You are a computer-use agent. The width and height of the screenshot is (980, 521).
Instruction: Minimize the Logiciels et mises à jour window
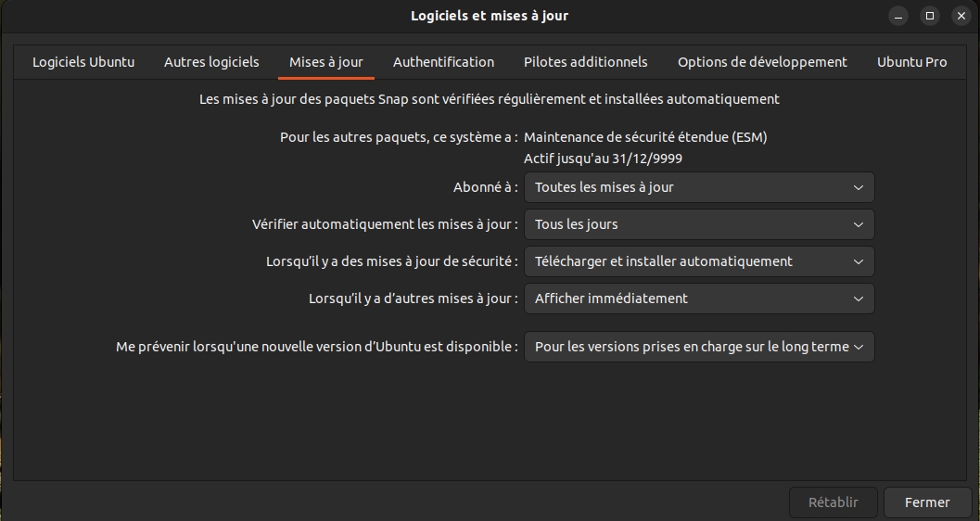click(x=898, y=16)
